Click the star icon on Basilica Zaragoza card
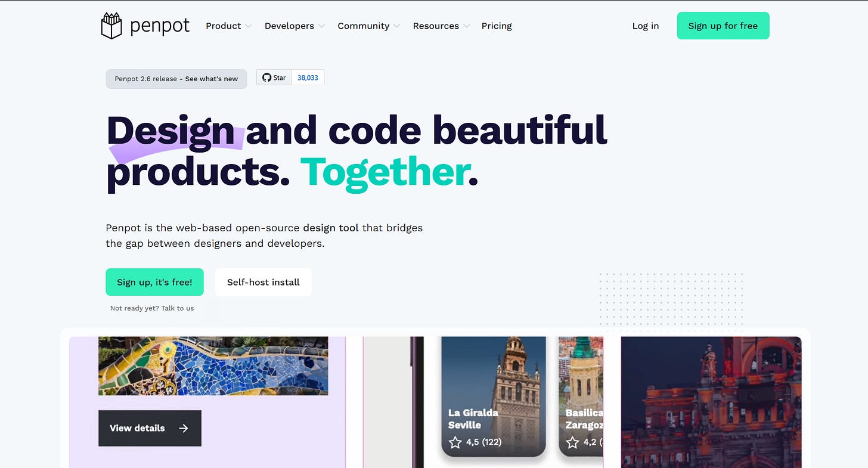The height and width of the screenshot is (468, 868). [572, 442]
